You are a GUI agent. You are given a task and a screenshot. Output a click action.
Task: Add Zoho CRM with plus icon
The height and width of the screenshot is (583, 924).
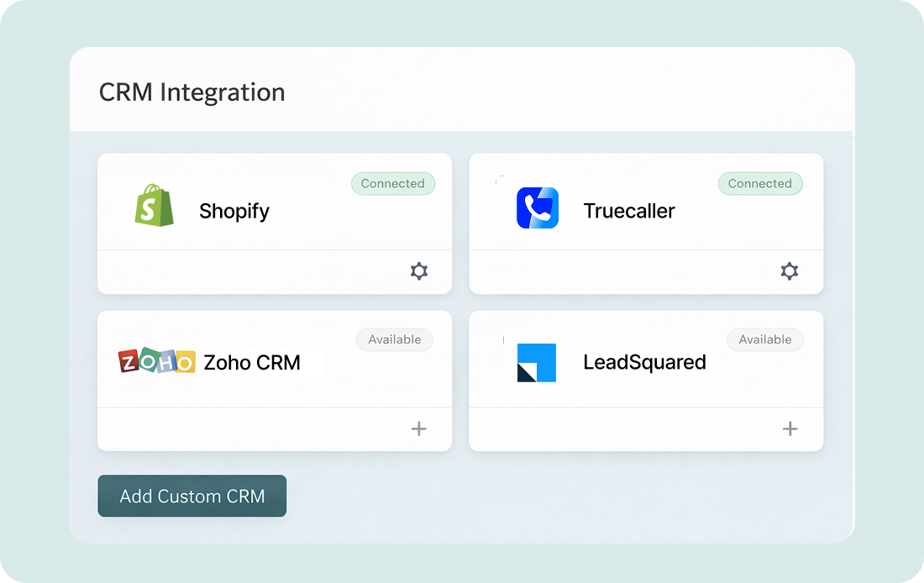419,428
